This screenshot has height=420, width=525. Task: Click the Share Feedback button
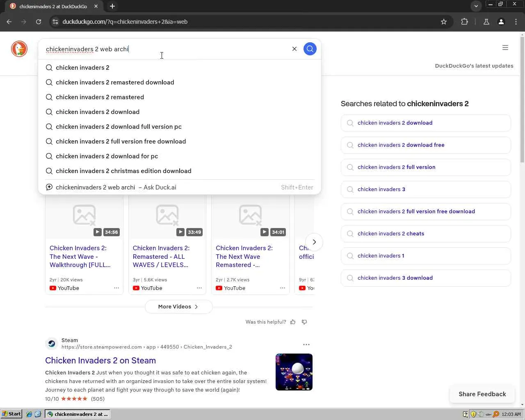pos(482,394)
